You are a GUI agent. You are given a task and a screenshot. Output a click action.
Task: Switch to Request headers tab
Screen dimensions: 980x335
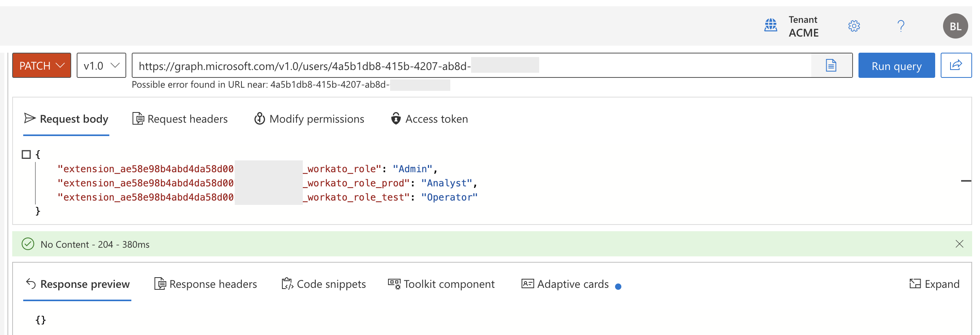tap(180, 119)
